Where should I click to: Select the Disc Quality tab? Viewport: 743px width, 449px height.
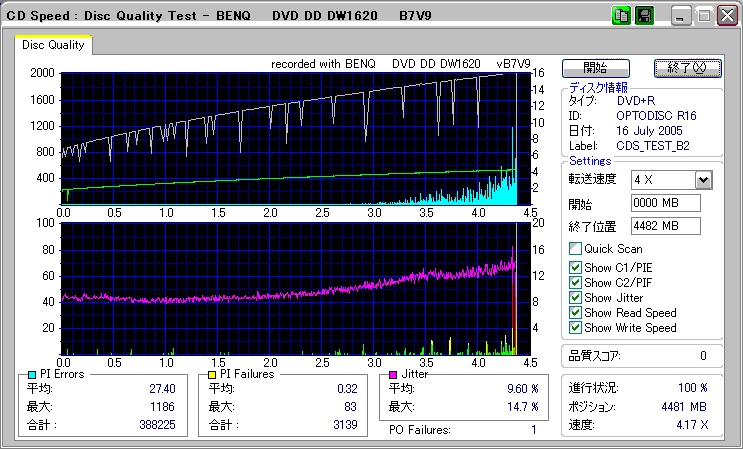tap(53, 45)
